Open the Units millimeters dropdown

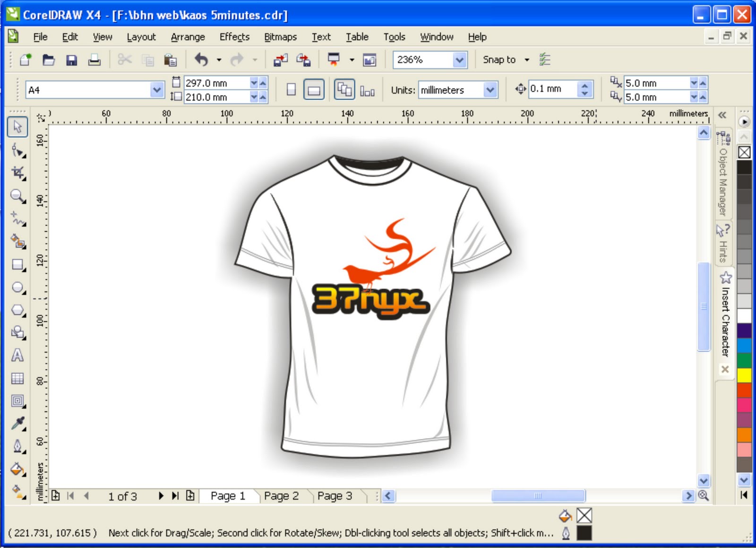coord(490,89)
